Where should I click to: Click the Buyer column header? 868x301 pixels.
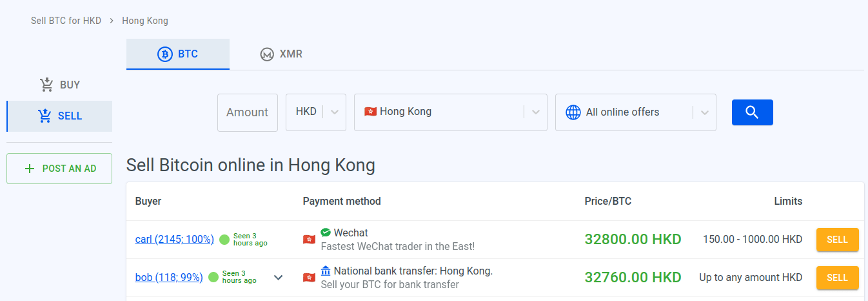(148, 202)
